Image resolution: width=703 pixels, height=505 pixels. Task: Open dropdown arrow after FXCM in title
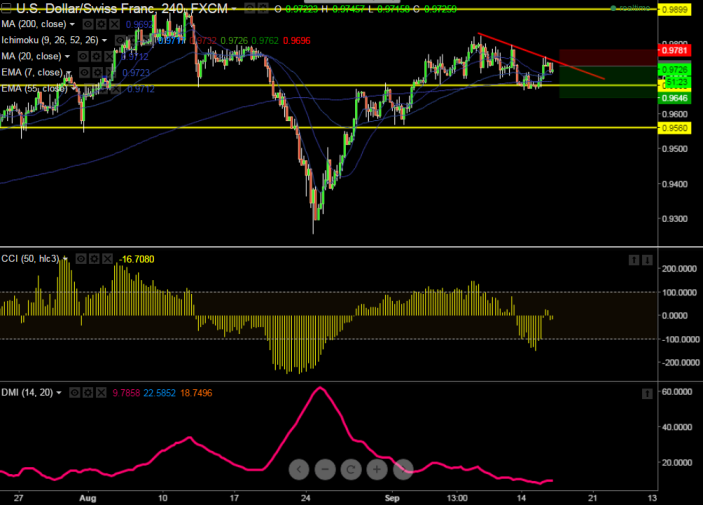coord(234,8)
